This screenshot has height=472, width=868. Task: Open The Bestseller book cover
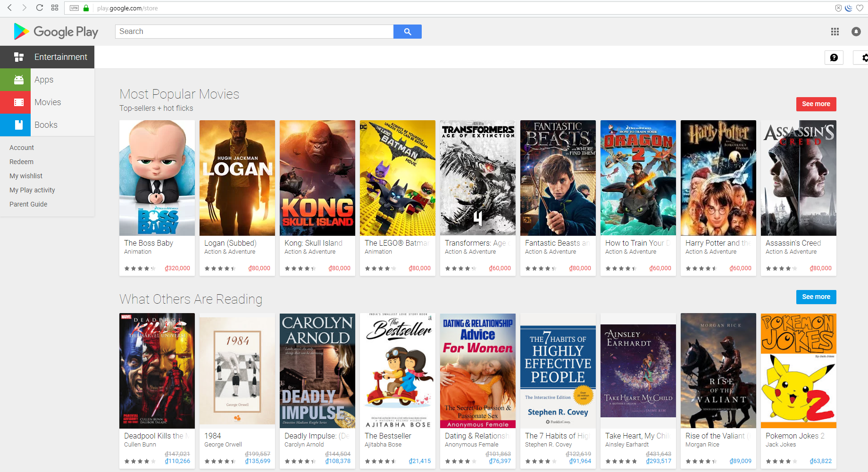click(398, 371)
